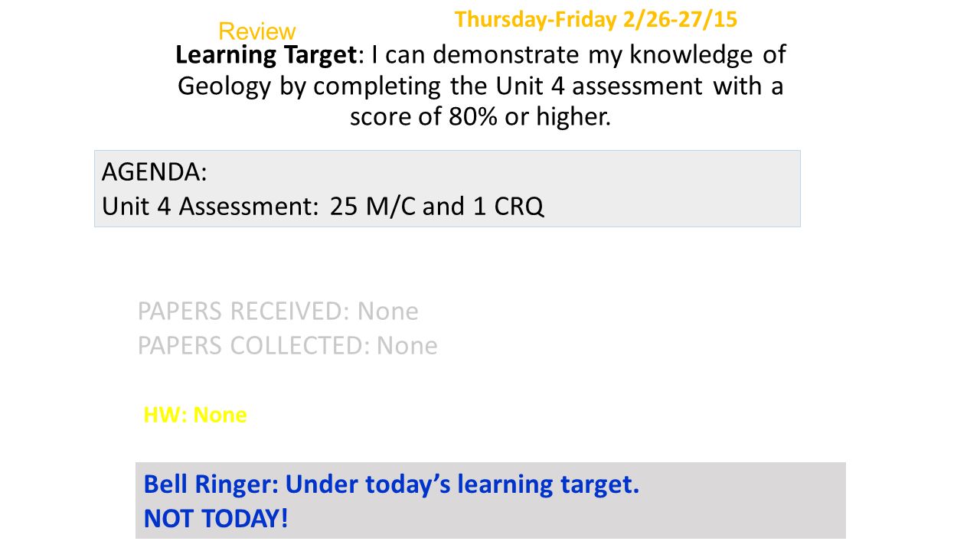980x551 pixels.
Task: Select "I can demonstrate my knowledge of" phrase
Action: 579,55
